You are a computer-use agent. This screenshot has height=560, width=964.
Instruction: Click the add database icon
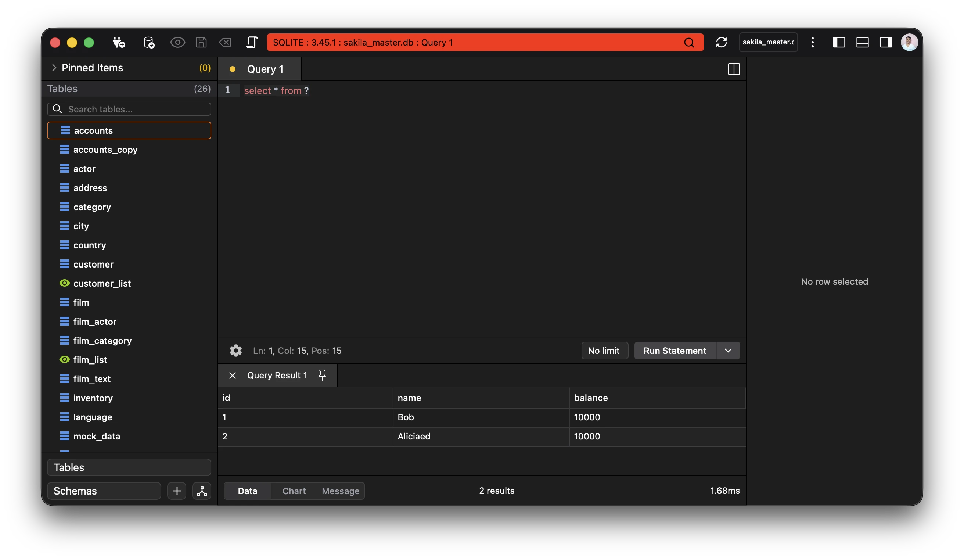(149, 43)
